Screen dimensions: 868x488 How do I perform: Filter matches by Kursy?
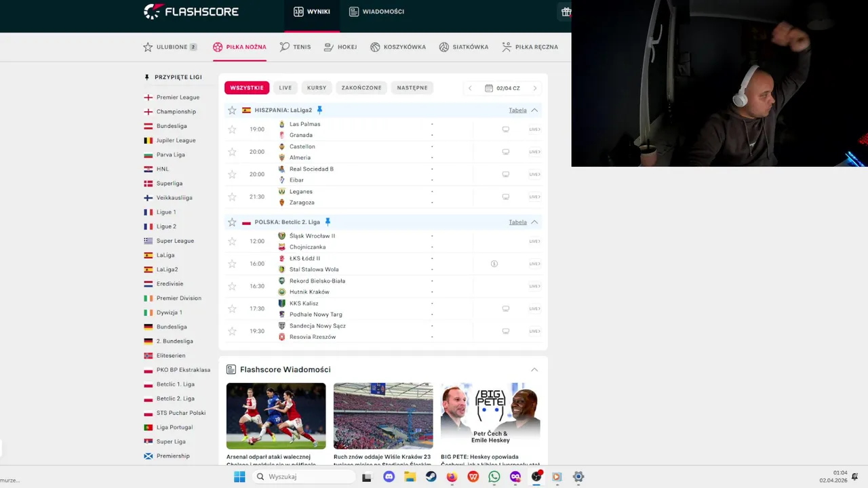[x=317, y=87]
